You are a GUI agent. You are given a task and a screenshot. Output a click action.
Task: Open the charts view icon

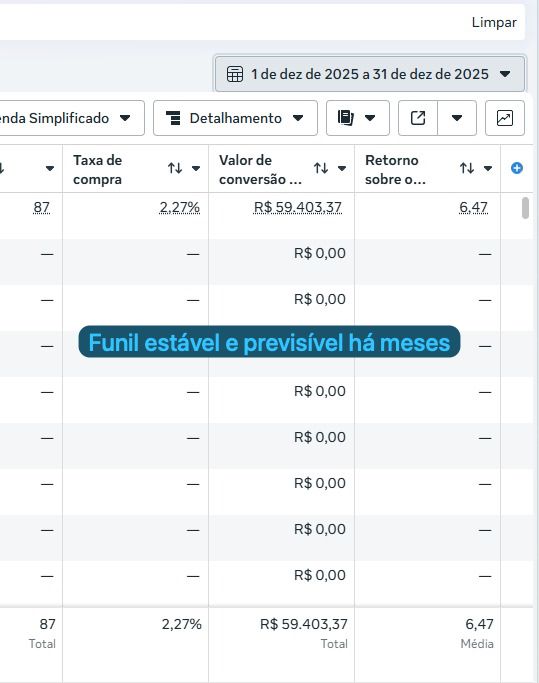(505, 118)
